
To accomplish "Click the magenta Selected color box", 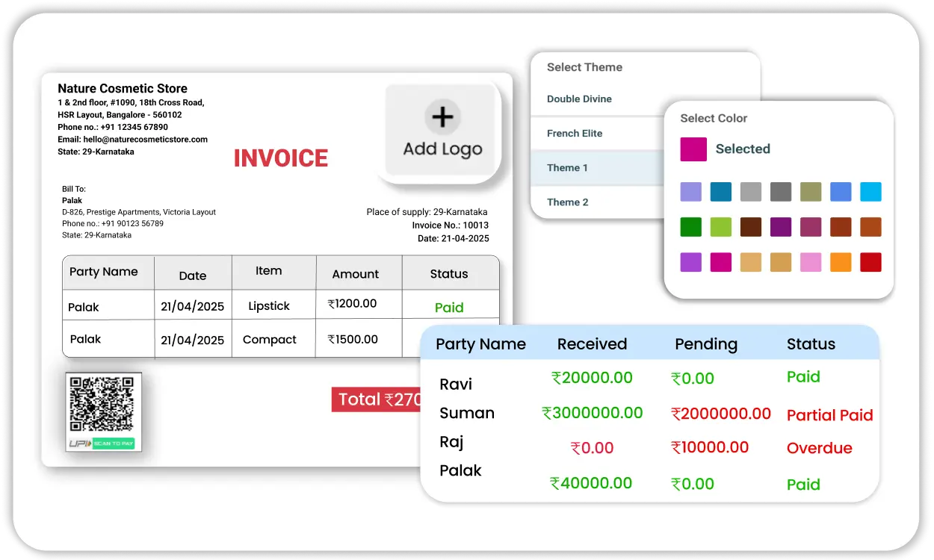I will click(693, 149).
